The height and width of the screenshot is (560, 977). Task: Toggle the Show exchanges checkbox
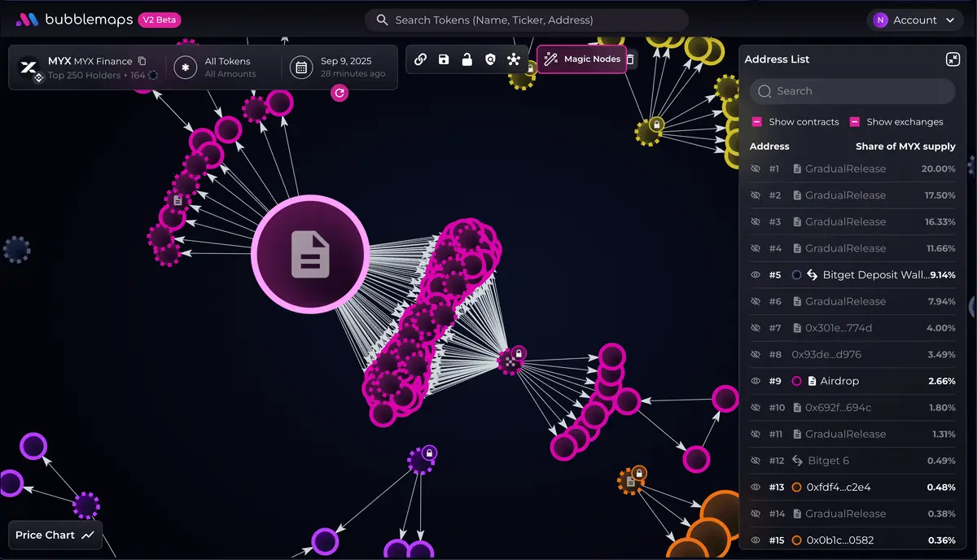click(x=855, y=122)
